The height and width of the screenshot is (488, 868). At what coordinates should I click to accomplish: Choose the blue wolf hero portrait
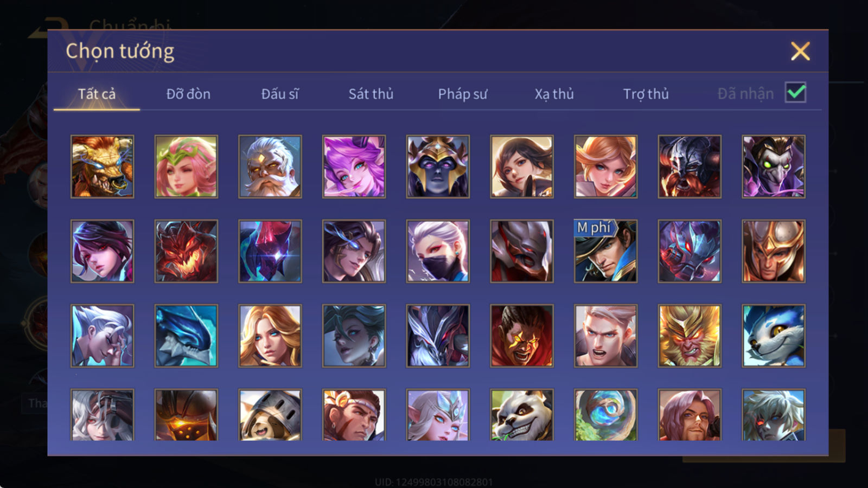[x=774, y=336]
